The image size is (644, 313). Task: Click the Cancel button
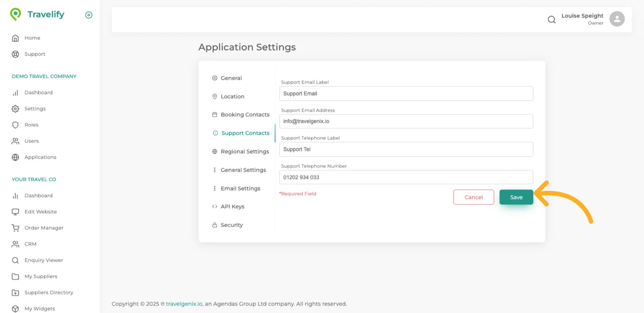coord(473,197)
